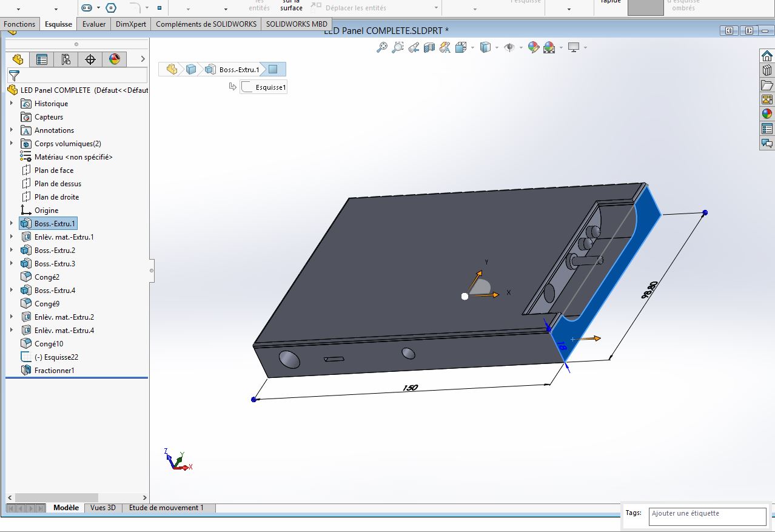Expand the Historique tree node
This screenshot has height=532, width=775.
click(11, 103)
